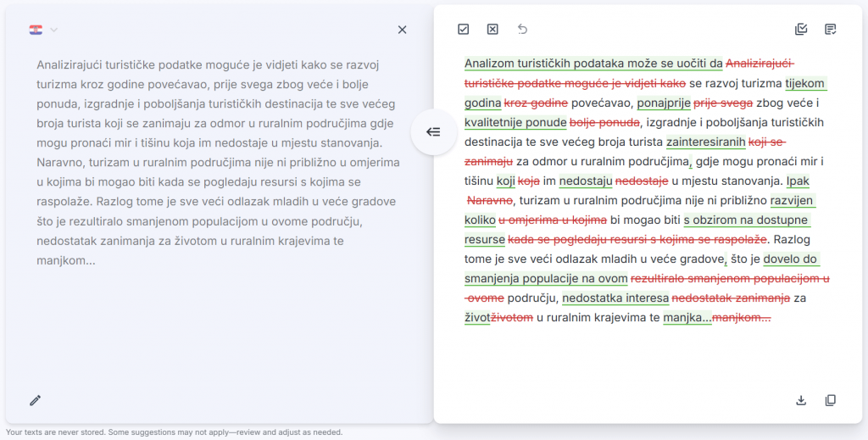Clear the source text with X
Image resolution: width=868 pixels, height=440 pixels.
402,30
